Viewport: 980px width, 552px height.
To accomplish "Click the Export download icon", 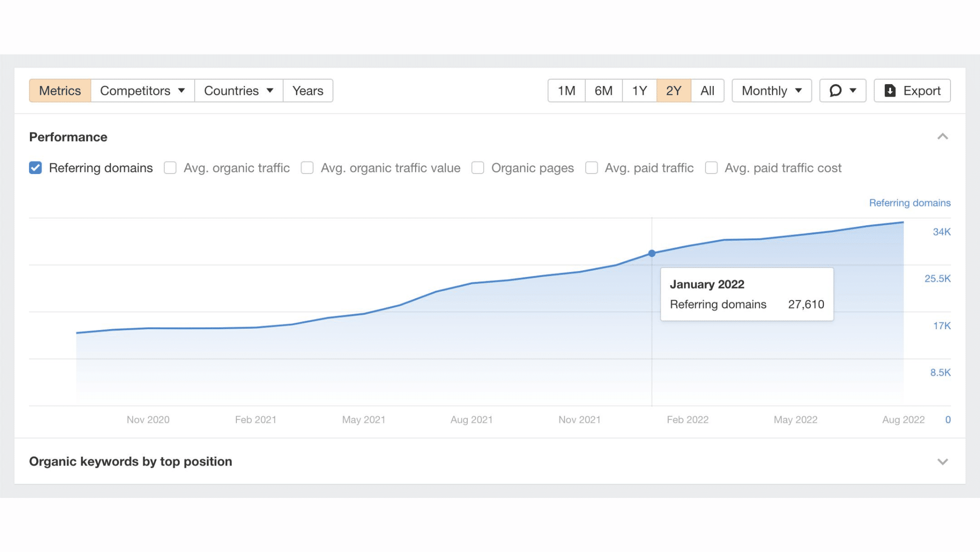I will click(x=890, y=90).
